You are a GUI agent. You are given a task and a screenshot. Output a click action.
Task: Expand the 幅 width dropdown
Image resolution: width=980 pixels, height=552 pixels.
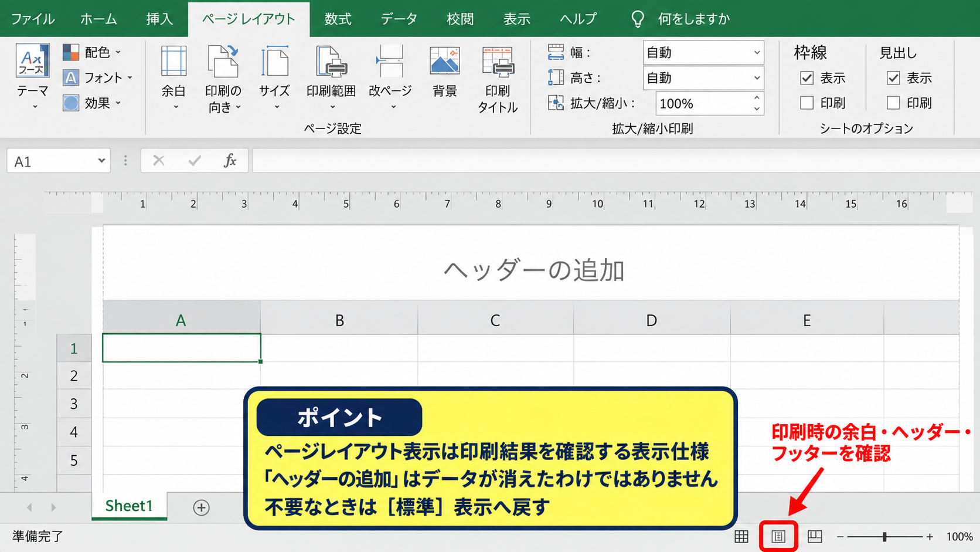tap(757, 53)
